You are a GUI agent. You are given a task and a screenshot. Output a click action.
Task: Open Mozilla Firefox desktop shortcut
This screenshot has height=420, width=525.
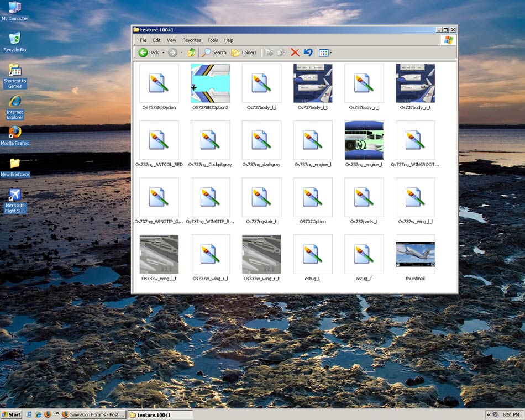(15, 133)
